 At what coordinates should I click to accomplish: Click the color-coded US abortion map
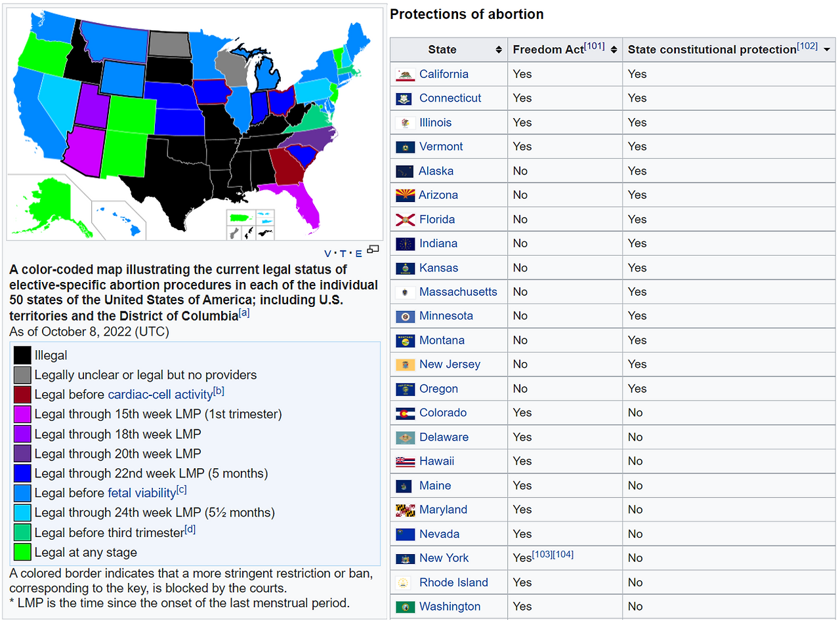195,124
